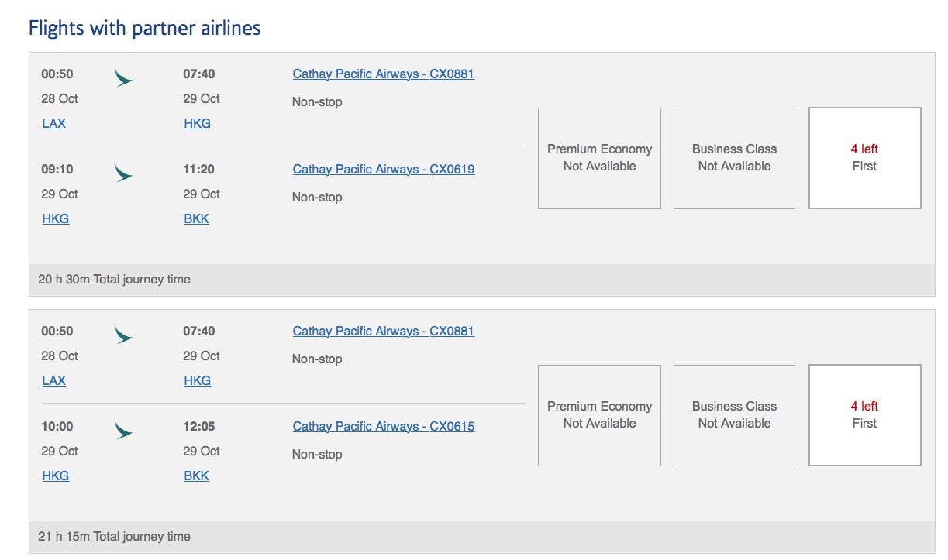Image resolution: width=948 pixels, height=560 pixels.
Task: Open CX0881 flight link in the 21h 15m itinerary
Action: coord(383,332)
